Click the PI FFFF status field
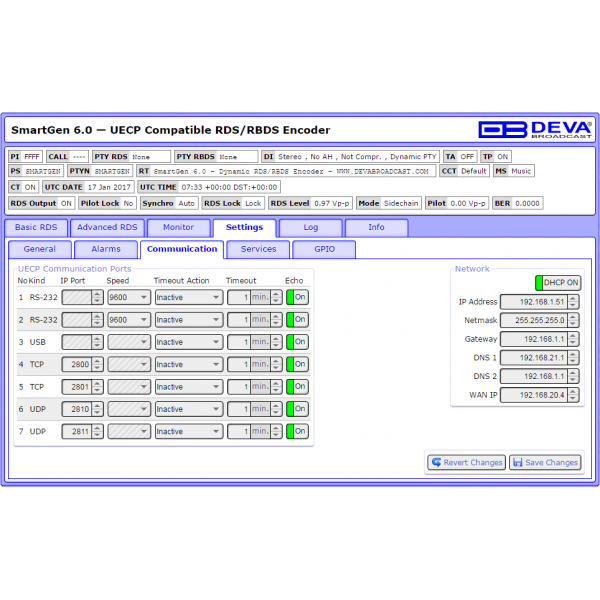Screen dimensions: 600x600 pos(25,157)
